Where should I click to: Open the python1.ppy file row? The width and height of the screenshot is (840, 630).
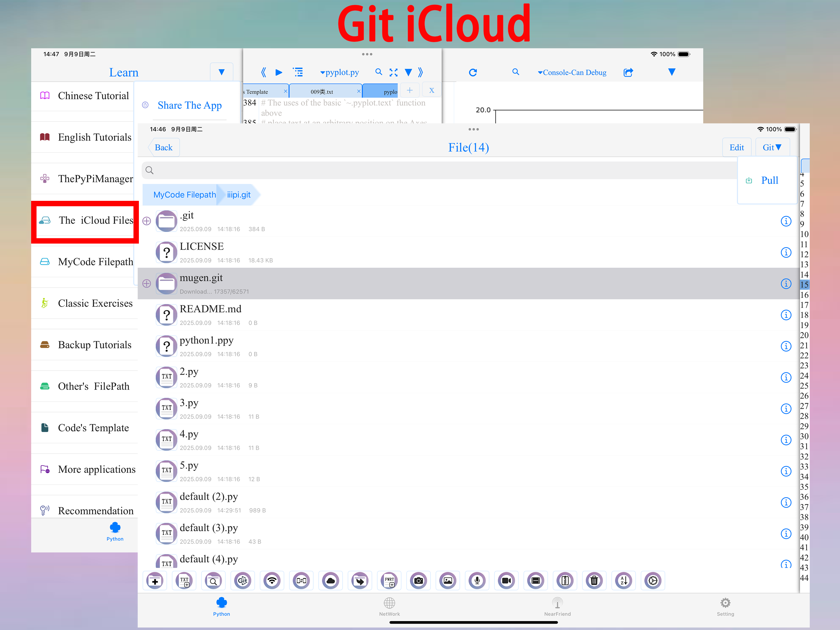click(468, 346)
